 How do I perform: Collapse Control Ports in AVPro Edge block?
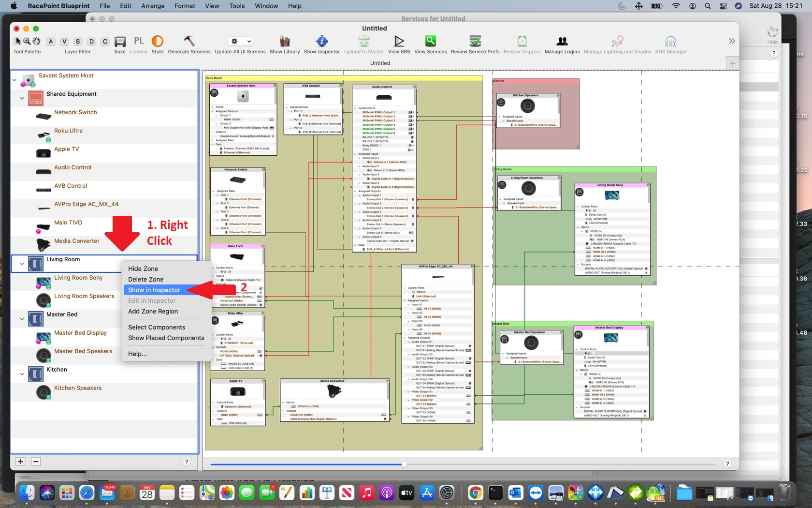click(x=405, y=288)
